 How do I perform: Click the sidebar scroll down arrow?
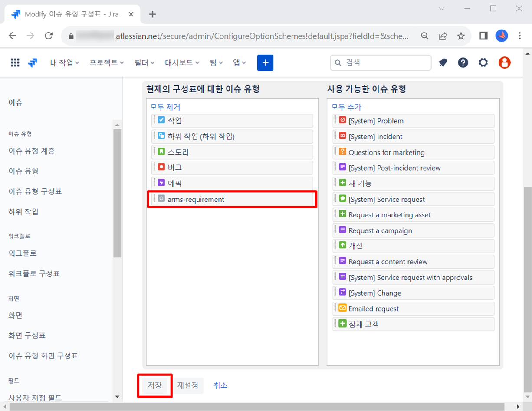pyautogui.click(x=117, y=397)
